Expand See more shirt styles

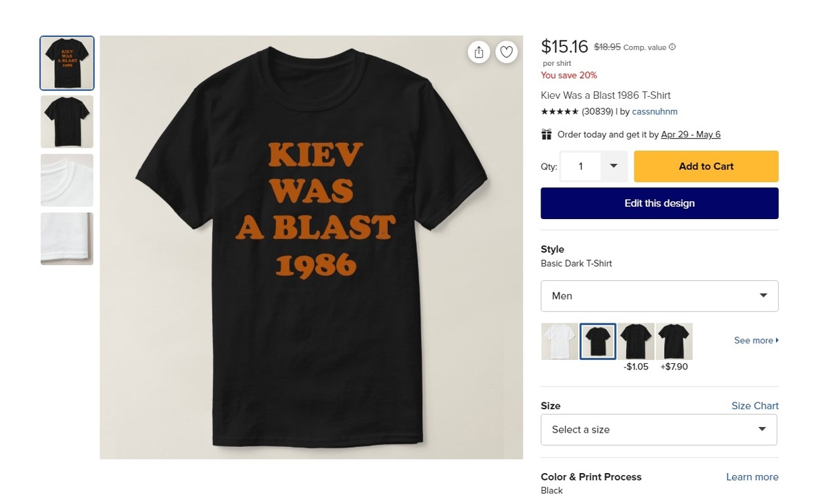pos(756,341)
